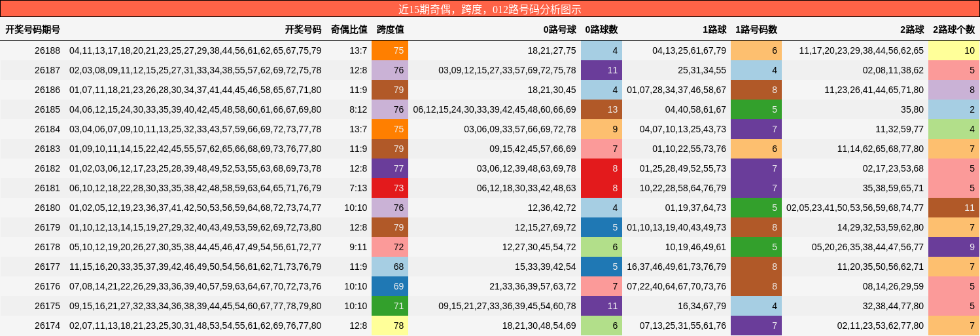
Task: Click period number 26183
Action: click(x=47, y=149)
